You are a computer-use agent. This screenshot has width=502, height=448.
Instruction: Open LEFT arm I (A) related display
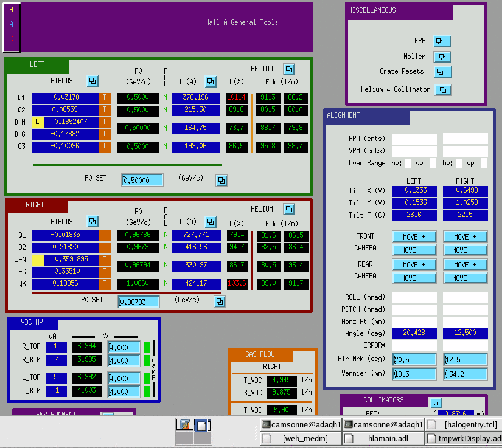(x=211, y=81)
